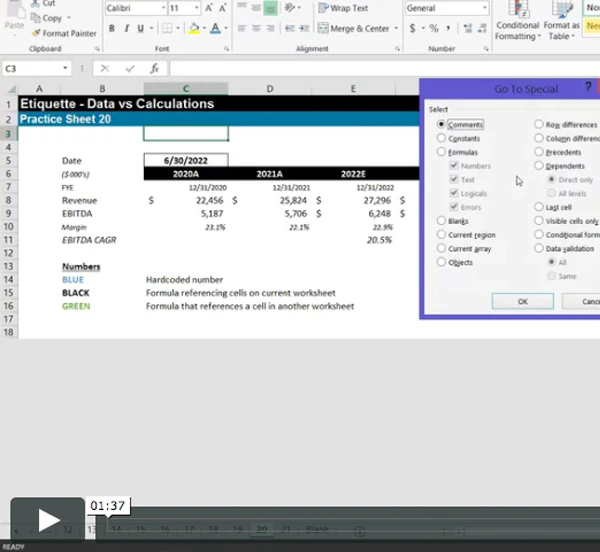Select the Constants radio button
Screen dimensions: 600x552
pyautogui.click(x=441, y=138)
